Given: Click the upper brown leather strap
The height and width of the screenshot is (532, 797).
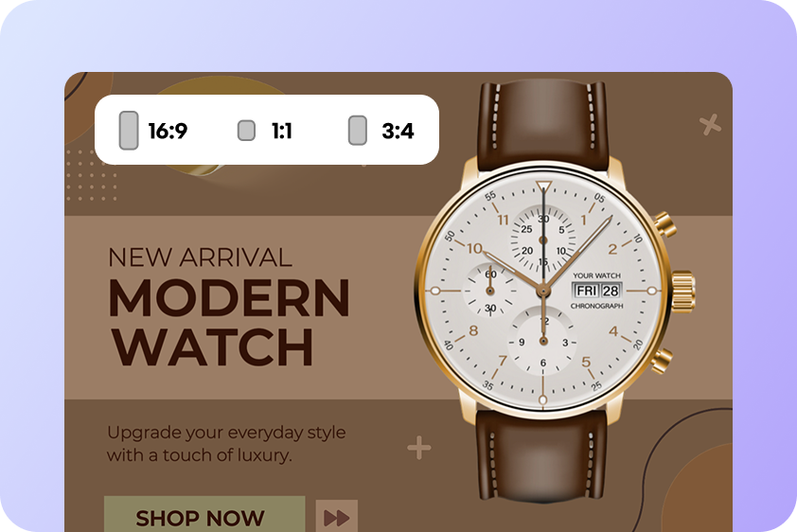Looking at the screenshot, I should (543, 125).
